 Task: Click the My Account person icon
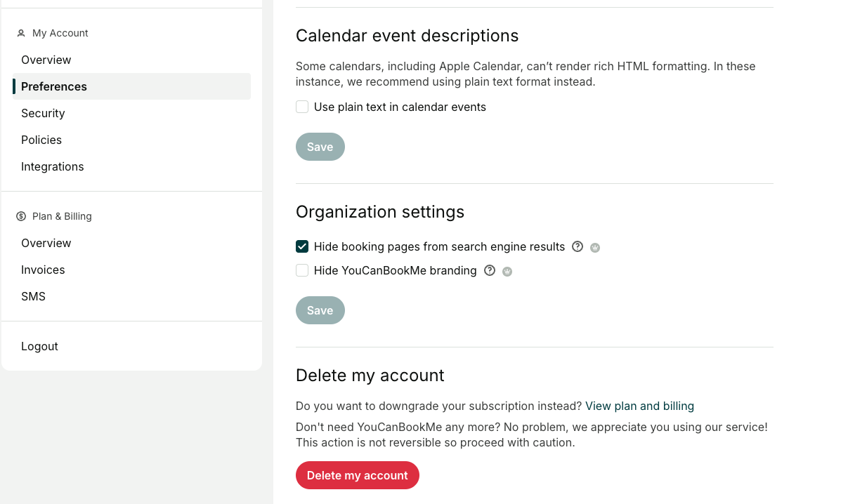(x=21, y=33)
